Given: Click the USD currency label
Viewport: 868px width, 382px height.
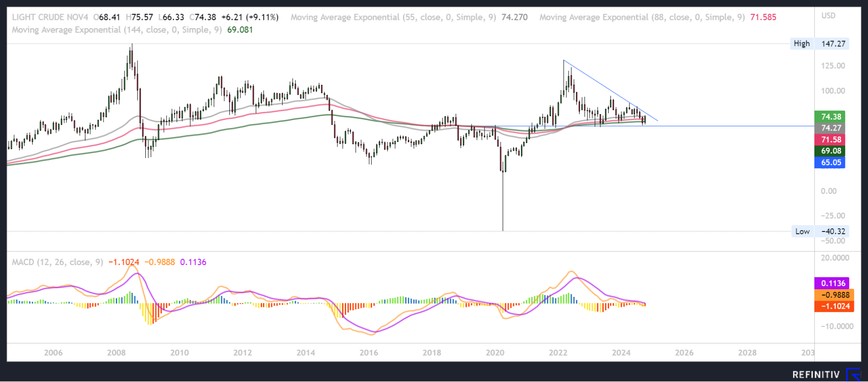Looking at the screenshot, I should pyautogui.click(x=828, y=15).
